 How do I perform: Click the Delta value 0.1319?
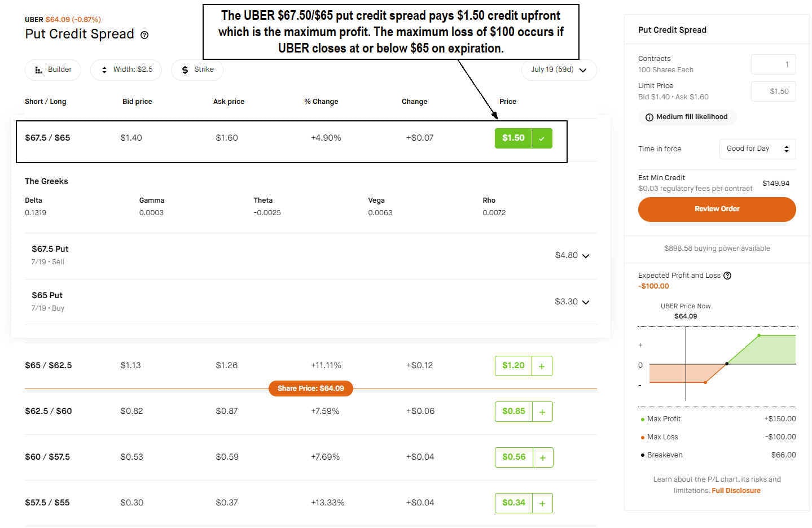click(36, 213)
